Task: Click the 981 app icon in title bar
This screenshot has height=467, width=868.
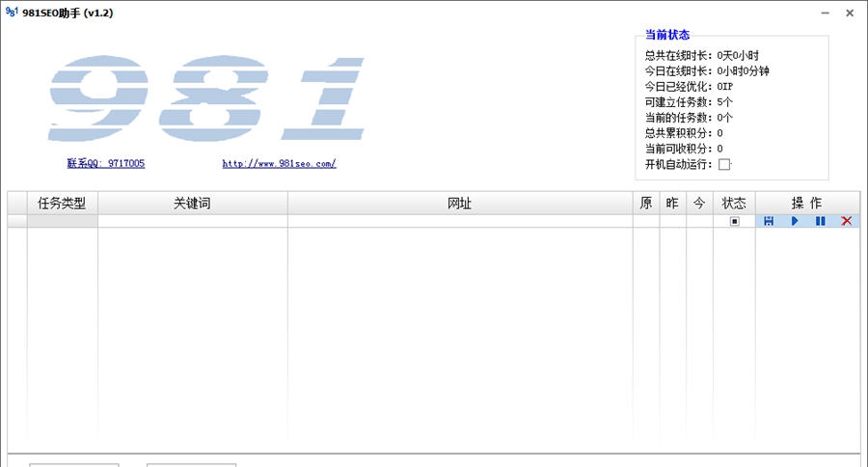Action: pyautogui.click(x=12, y=12)
